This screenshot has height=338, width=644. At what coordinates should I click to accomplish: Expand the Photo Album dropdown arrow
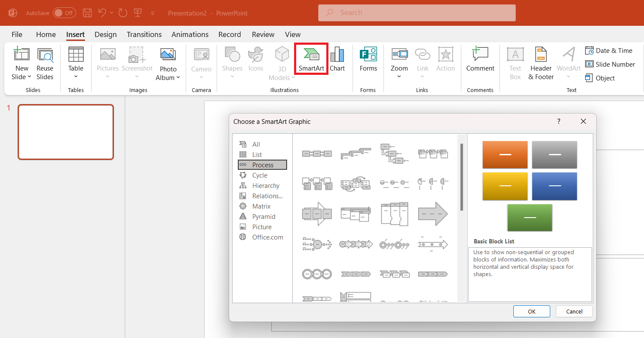178,78
